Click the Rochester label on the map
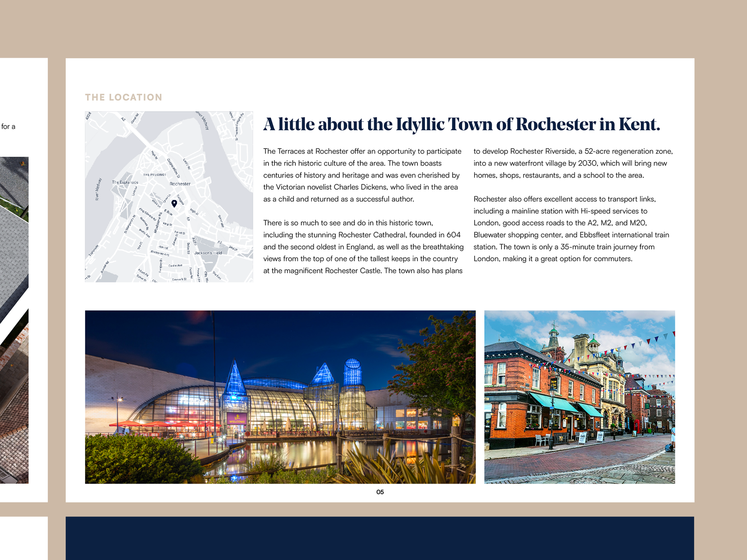This screenshot has height=560, width=747. [180, 184]
